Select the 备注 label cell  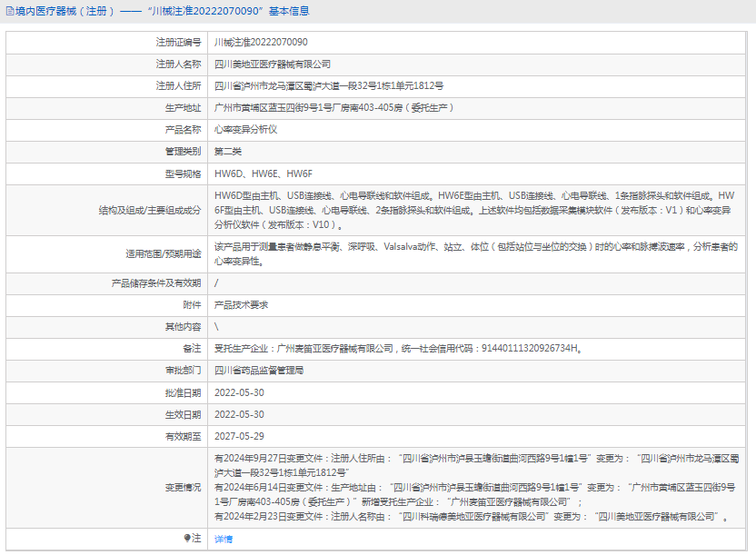click(x=107, y=348)
